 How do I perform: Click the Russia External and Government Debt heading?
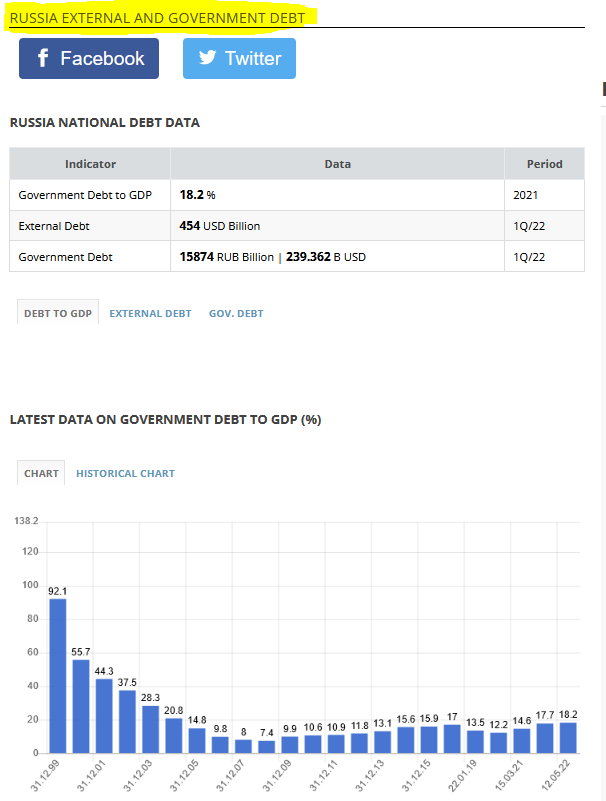157,18
